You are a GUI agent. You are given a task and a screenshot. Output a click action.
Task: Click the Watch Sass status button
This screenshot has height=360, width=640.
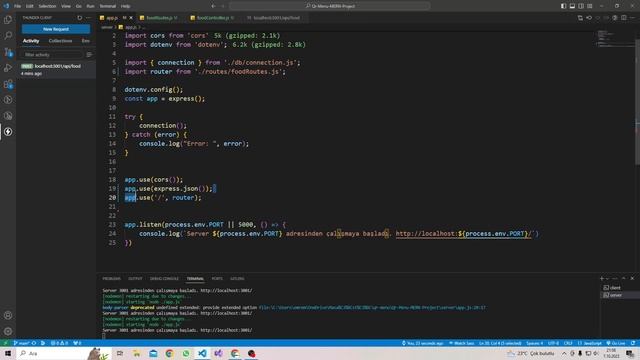pyautogui.click(x=462, y=343)
